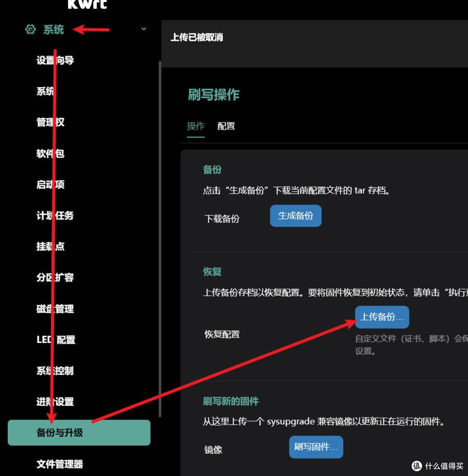Click the sidebar vertical scrollbar

(160, 239)
